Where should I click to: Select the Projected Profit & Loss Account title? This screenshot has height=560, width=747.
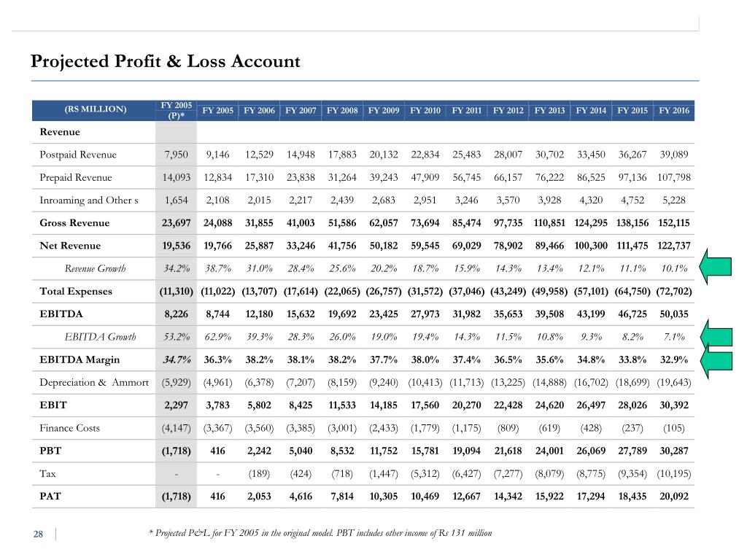coord(166,61)
